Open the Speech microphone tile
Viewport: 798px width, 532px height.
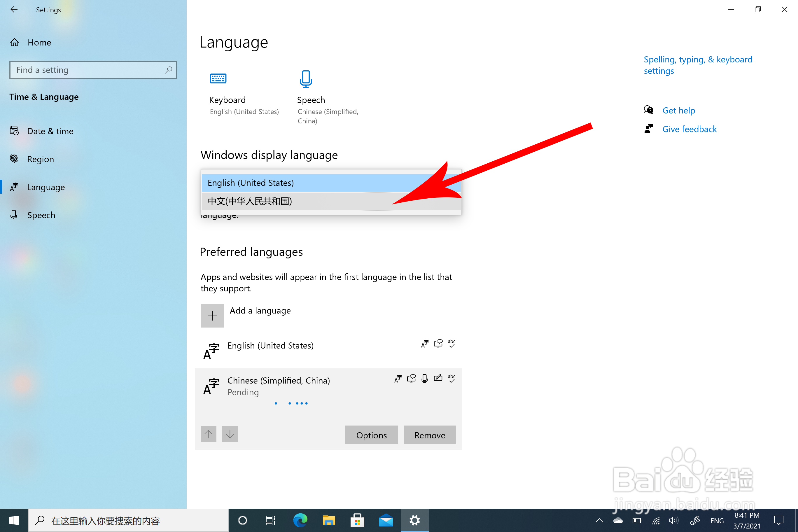(x=306, y=79)
